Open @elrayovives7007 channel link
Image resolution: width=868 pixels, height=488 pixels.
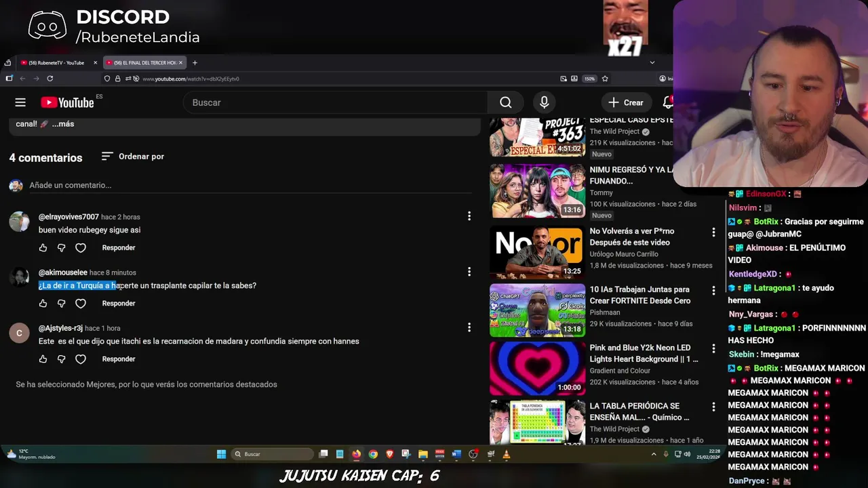click(68, 217)
